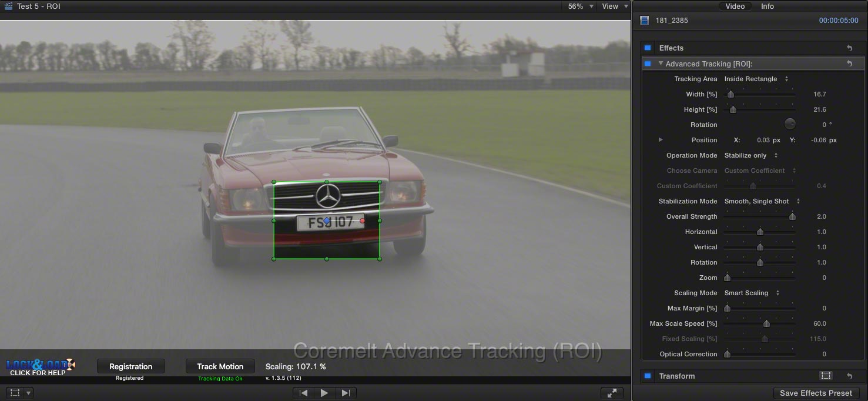868x401 pixels.
Task: Reset the Effects section with its arrow
Action: [849, 48]
